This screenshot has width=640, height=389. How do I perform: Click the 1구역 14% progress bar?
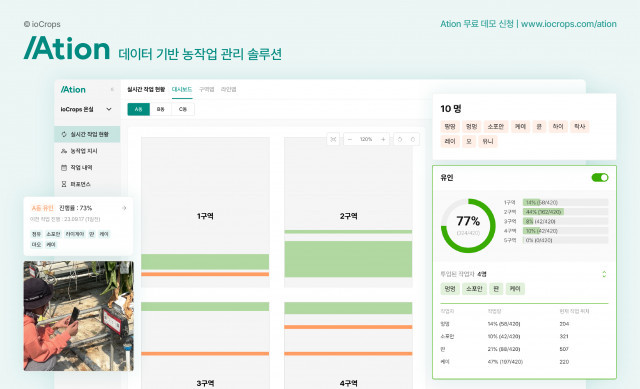pyautogui.click(x=565, y=202)
